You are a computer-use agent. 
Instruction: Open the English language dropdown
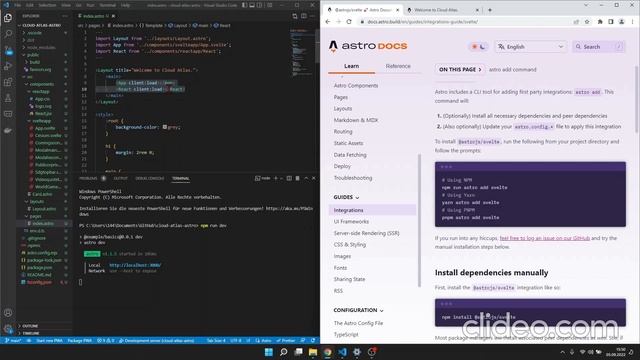(x=530, y=47)
